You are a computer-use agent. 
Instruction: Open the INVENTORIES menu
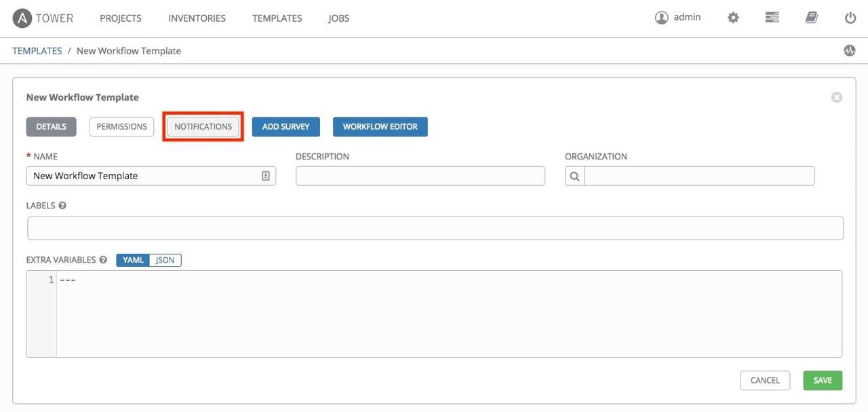(197, 18)
